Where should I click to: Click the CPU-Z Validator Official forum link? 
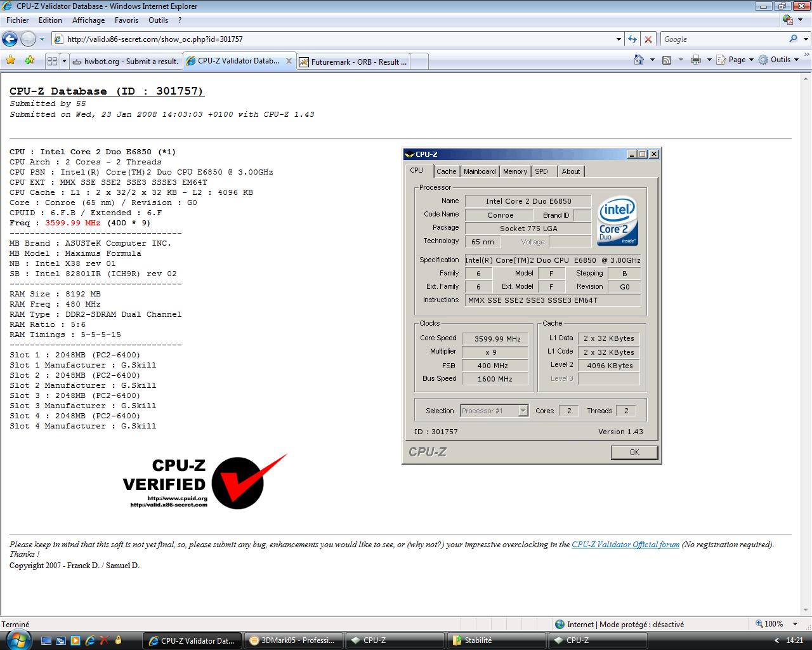[625, 545]
